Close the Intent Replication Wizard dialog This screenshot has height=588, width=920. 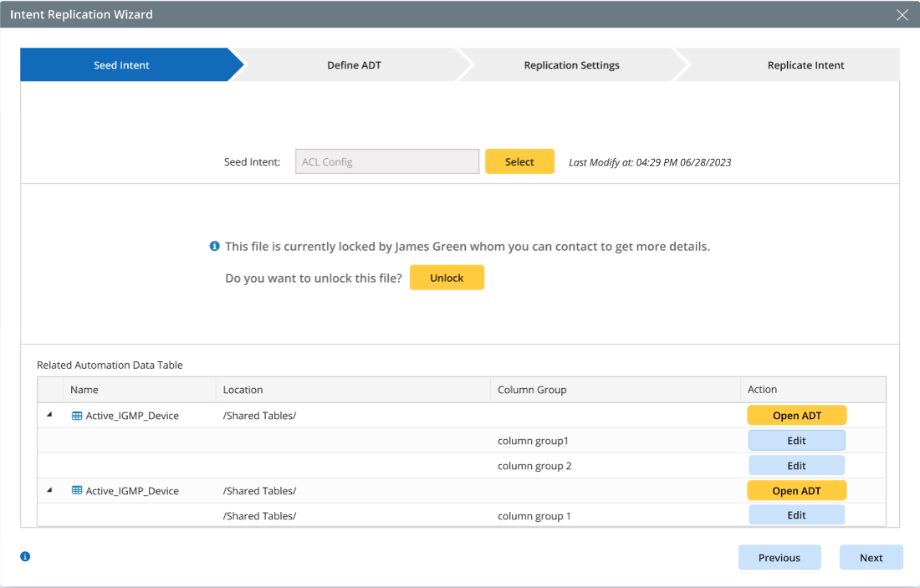coord(902,15)
